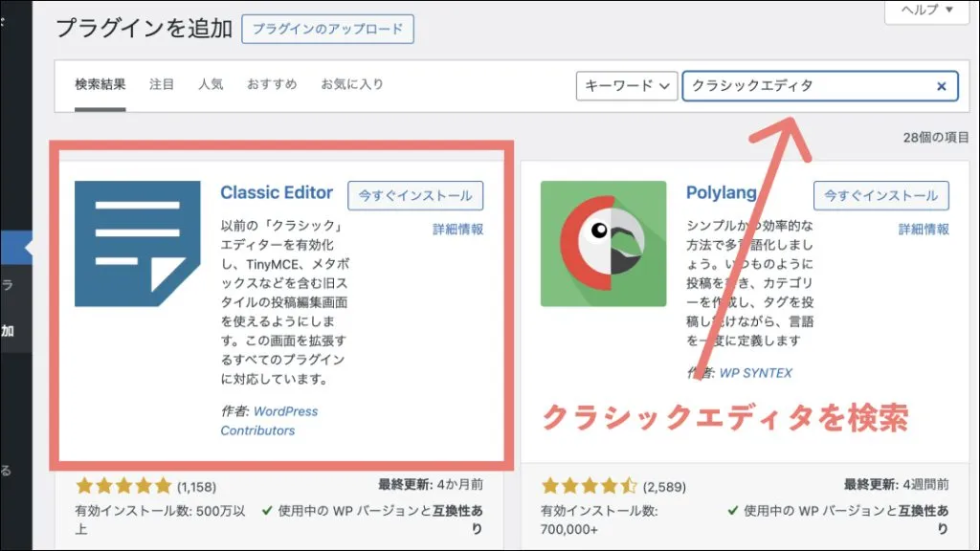Viewport: 980px width, 551px height.
Task: Open the キーワード search type dropdown
Action: (626, 85)
